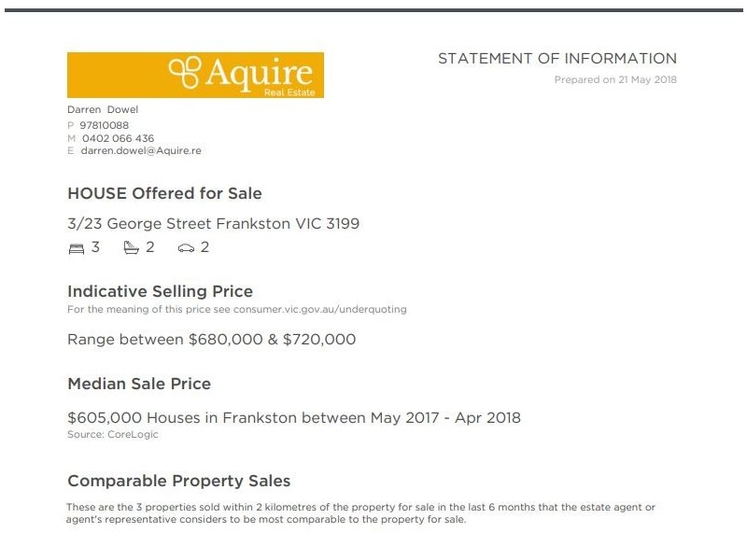Click the bedroom bed icon
This screenshot has height=560, width=747.
tap(76, 248)
